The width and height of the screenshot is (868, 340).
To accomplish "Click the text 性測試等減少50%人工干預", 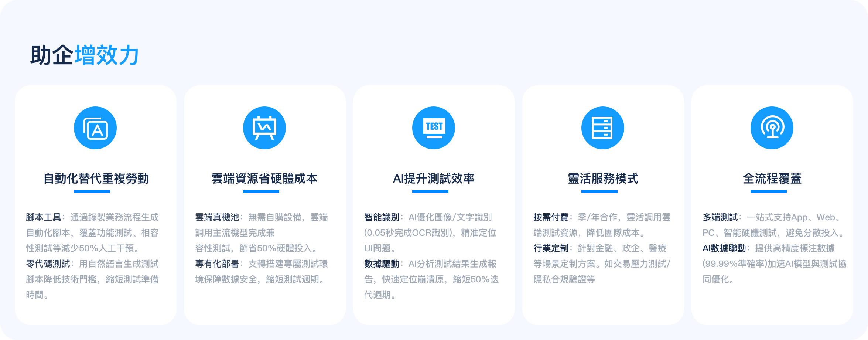I will point(80,248).
